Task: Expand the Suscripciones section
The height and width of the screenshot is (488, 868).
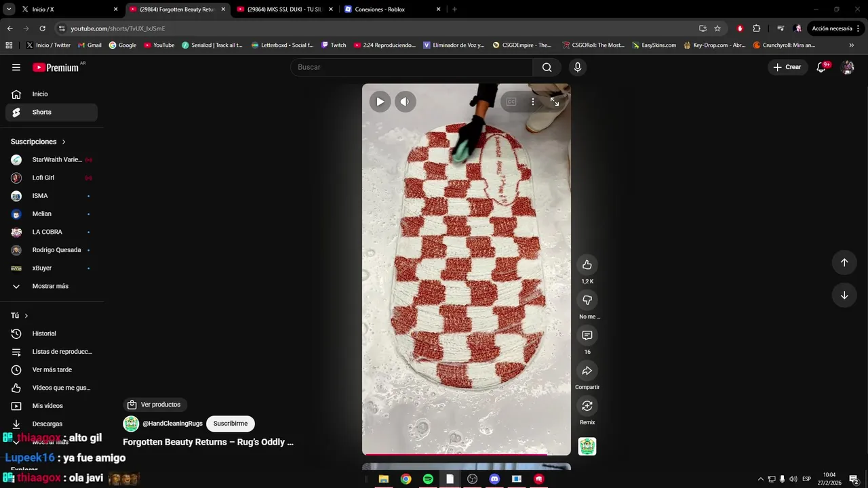Action: [x=39, y=142]
